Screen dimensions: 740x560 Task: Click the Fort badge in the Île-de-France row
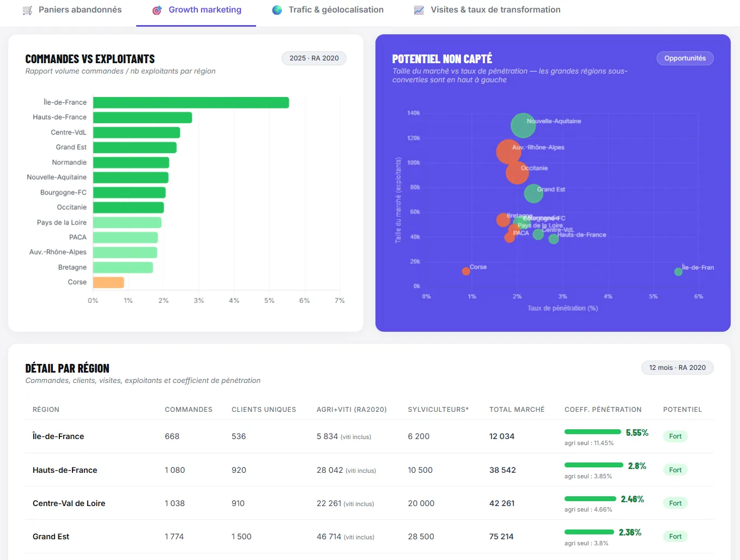coord(675,436)
